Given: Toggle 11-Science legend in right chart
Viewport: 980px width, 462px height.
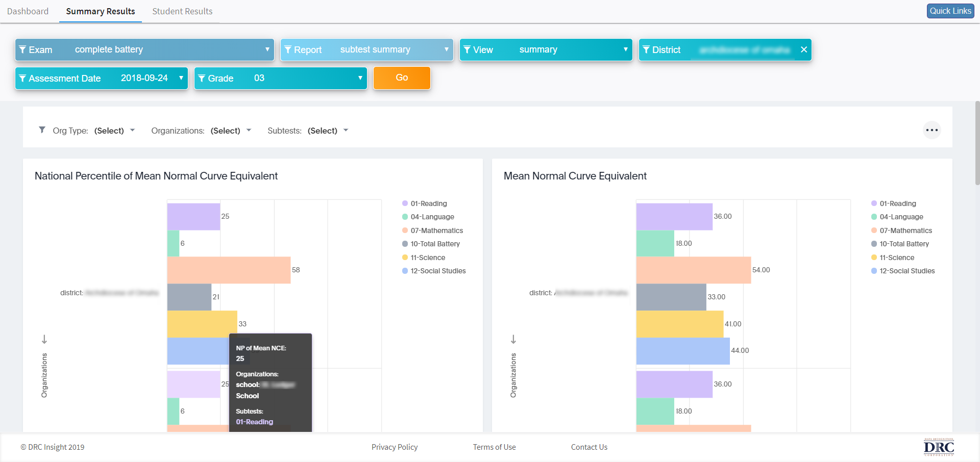Looking at the screenshot, I should tap(896, 258).
